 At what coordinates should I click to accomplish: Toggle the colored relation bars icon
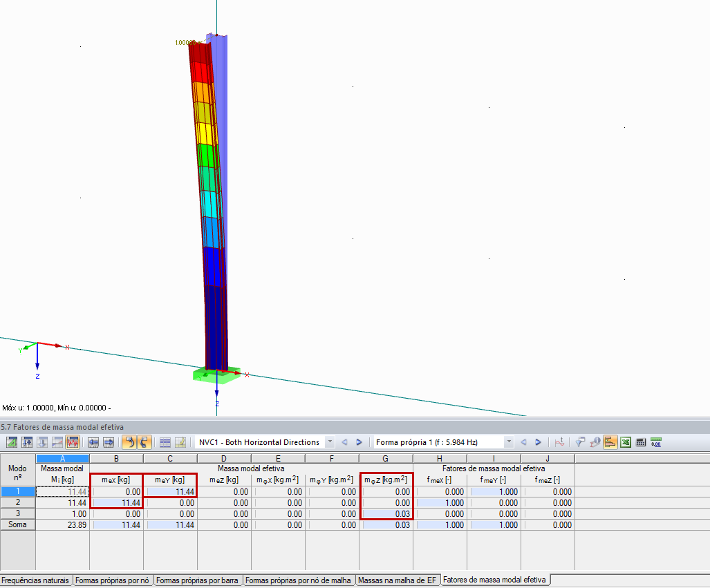click(610, 442)
